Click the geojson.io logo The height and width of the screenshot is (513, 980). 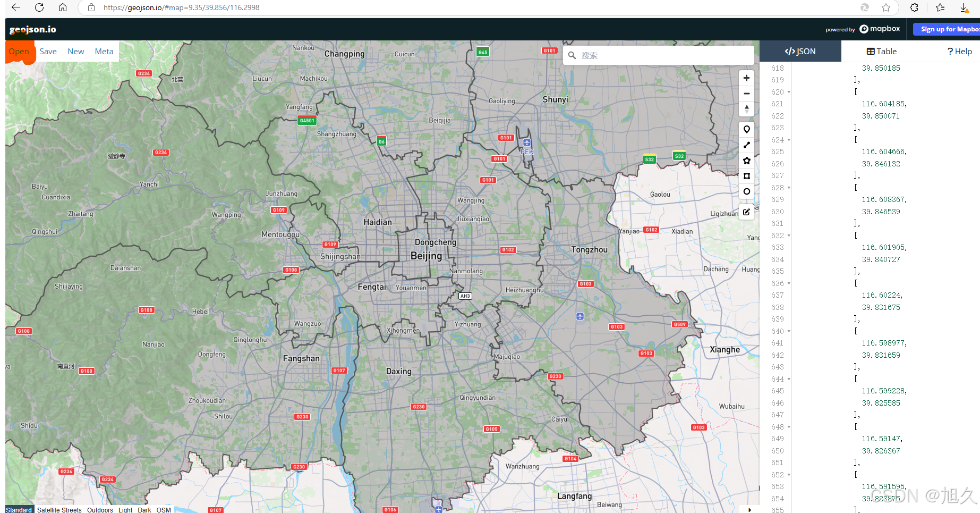[32, 30]
